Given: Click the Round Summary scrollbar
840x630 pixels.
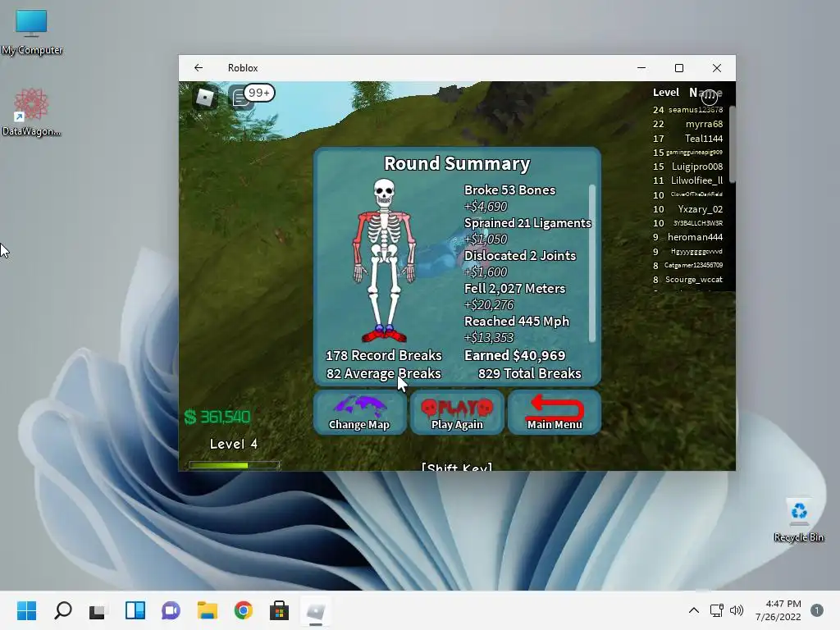Looking at the screenshot, I should tap(592, 262).
